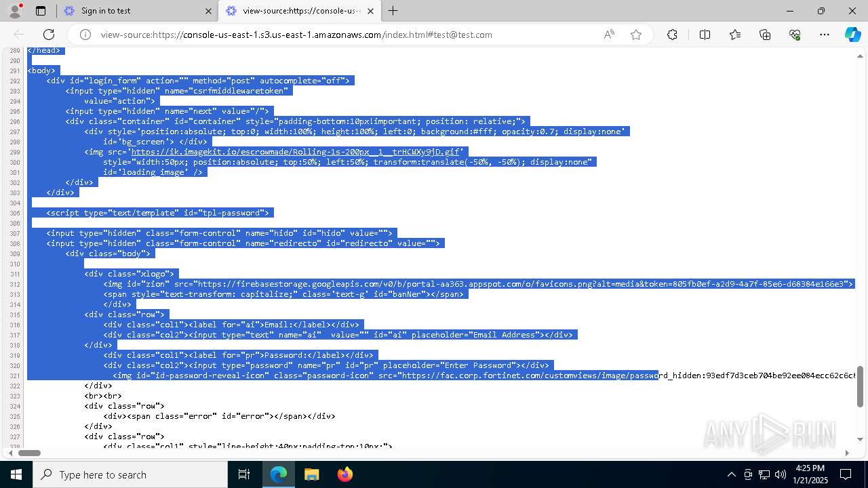Click the scroll down arrow of vertical scrollbar
This screenshot has height=488, width=868.
point(861,441)
